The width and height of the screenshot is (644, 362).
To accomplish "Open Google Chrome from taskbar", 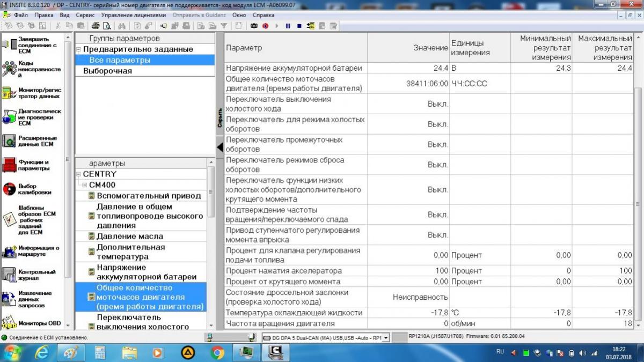I will (217, 352).
